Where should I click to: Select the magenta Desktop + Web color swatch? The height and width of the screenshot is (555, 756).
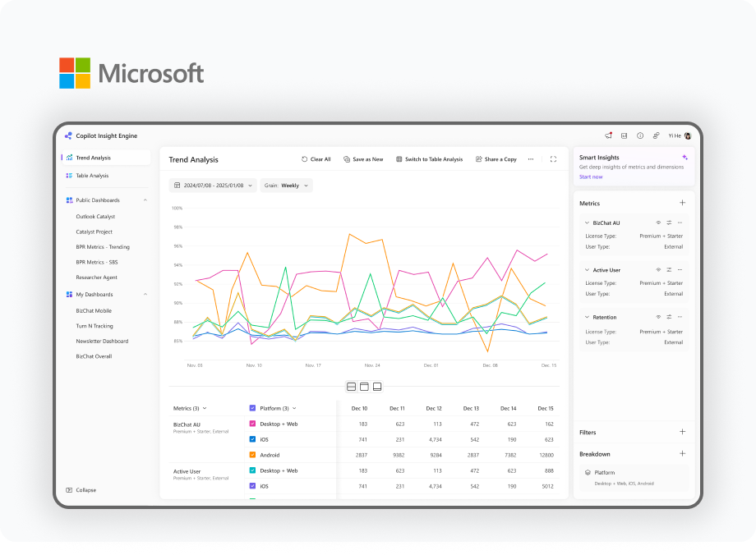point(252,424)
